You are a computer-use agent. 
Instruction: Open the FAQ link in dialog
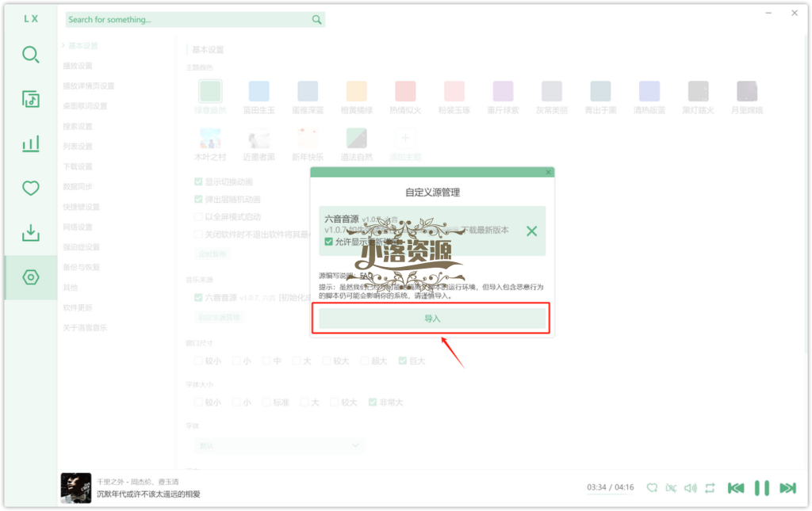coord(366,276)
